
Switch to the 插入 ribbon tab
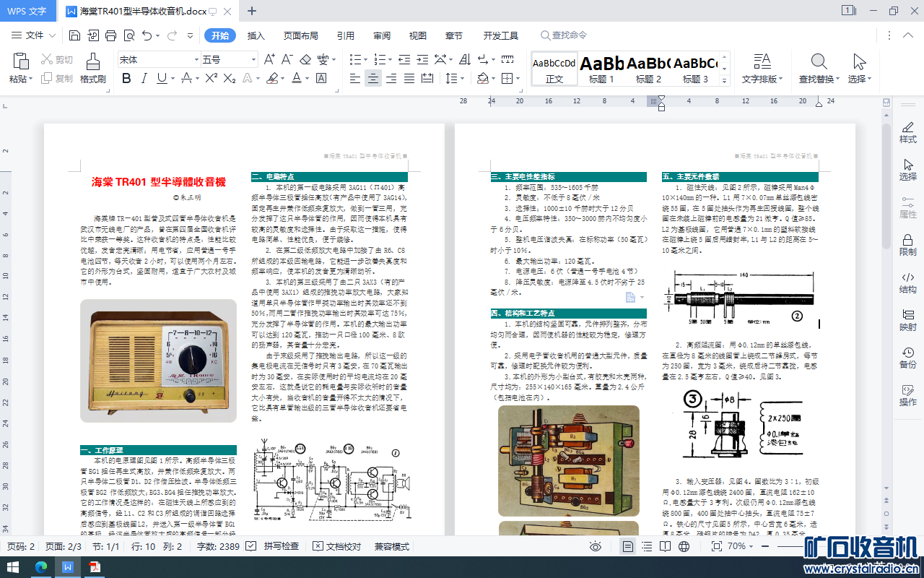[256, 35]
